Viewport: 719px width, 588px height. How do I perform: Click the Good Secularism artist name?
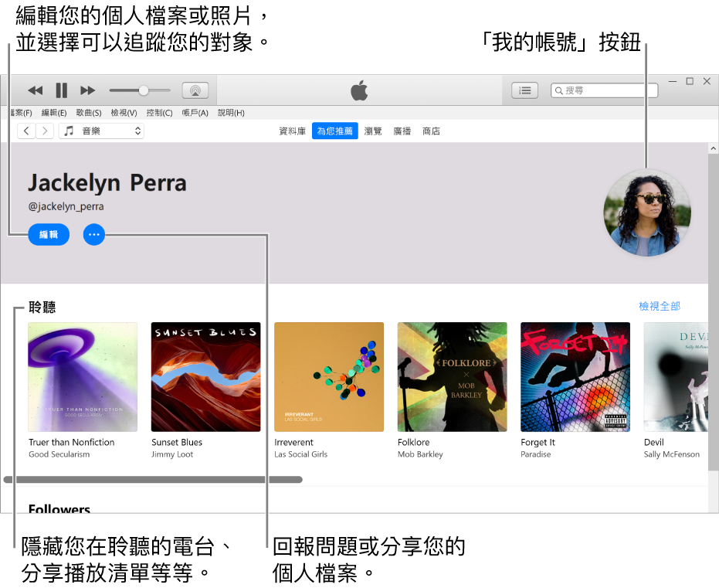tap(59, 454)
